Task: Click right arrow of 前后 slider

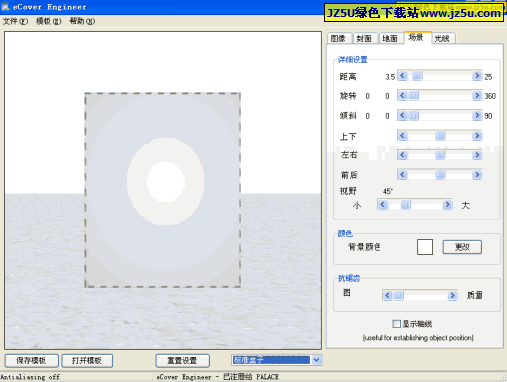Action: click(x=477, y=175)
